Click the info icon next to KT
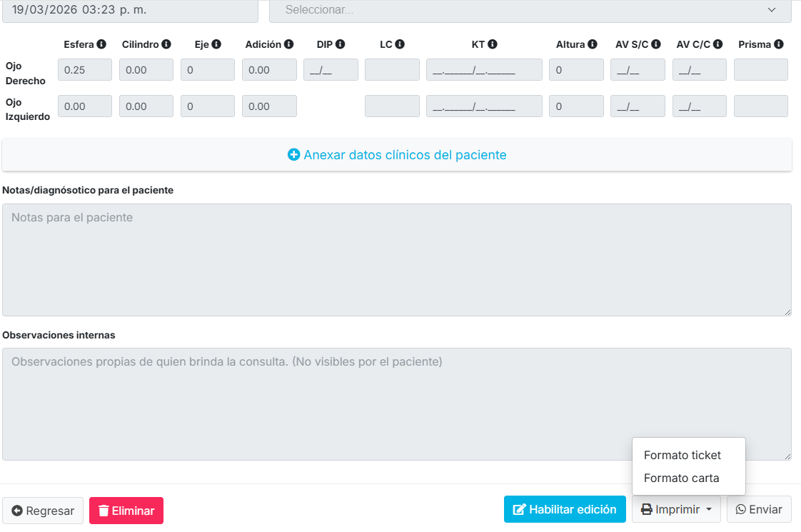 point(493,44)
